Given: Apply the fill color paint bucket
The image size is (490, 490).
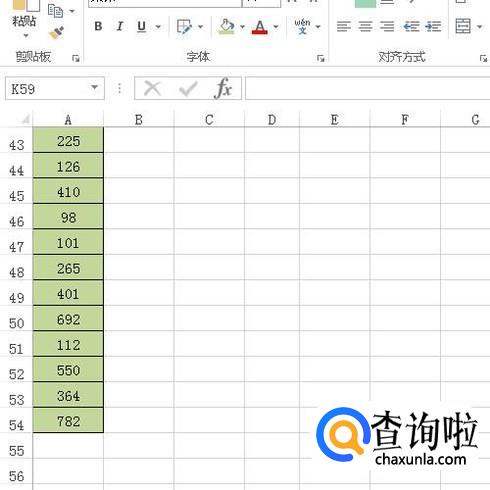Looking at the screenshot, I should tap(227, 26).
